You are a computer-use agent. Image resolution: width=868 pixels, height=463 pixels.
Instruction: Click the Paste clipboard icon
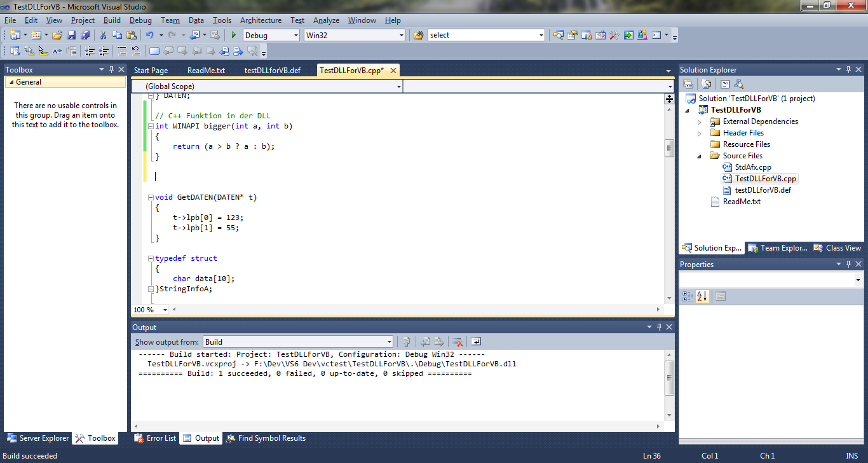tap(130, 36)
